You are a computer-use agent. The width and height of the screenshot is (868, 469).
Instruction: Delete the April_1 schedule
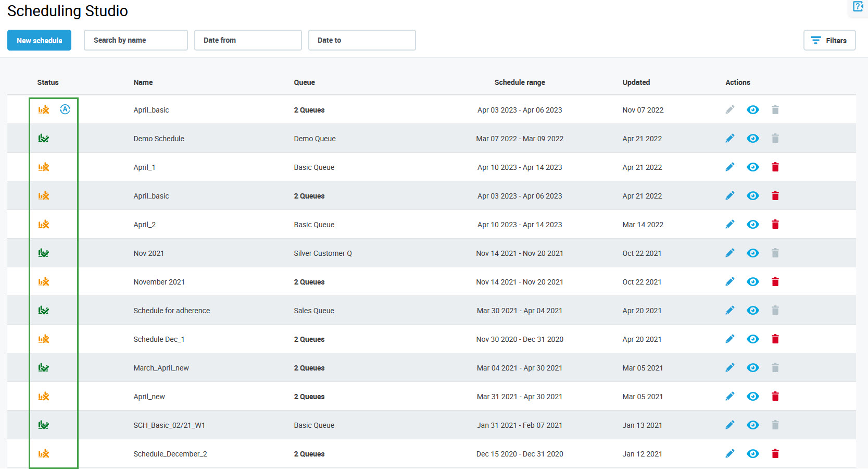775,167
